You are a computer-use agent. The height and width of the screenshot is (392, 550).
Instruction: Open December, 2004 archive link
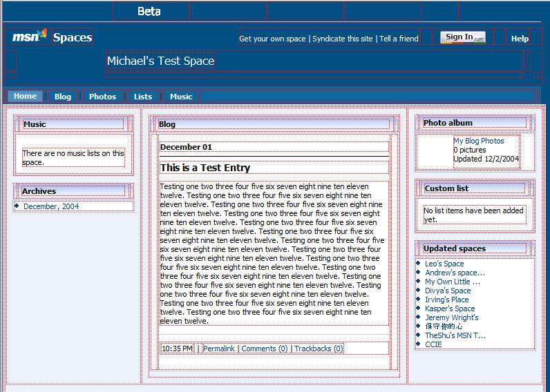51,206
